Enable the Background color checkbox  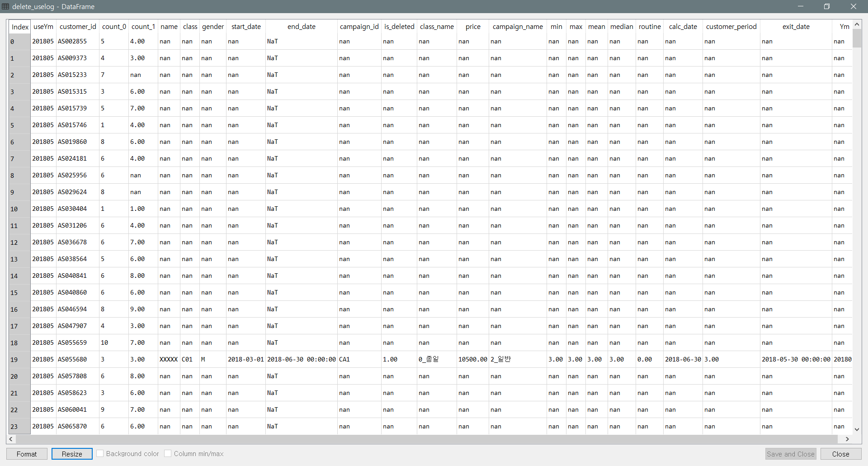point(100,453)
